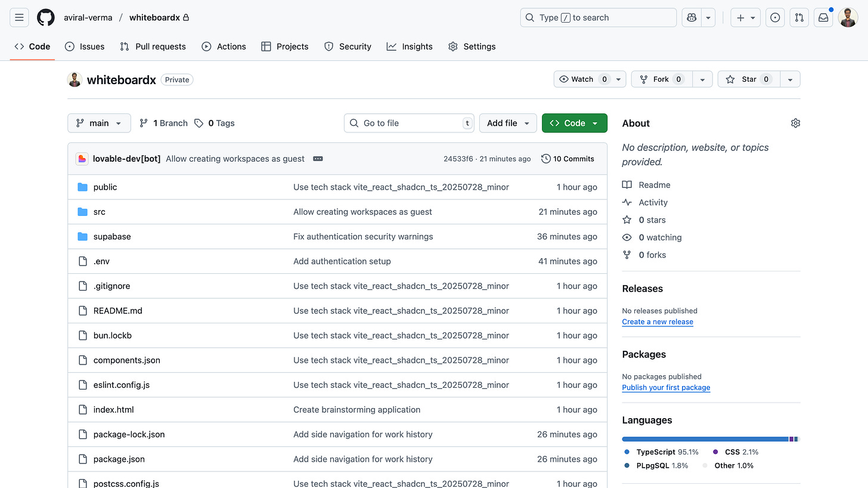
Task: Open the Security tab
Action: (348, 47)
